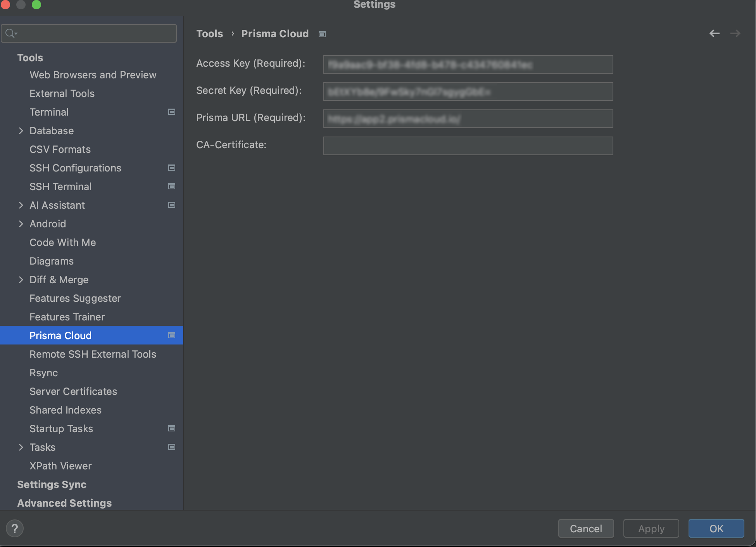This screenshot has height=547, width=756.
Task: Open Terminal settings page
Action: pyautogui.click(x=49, y=112)
